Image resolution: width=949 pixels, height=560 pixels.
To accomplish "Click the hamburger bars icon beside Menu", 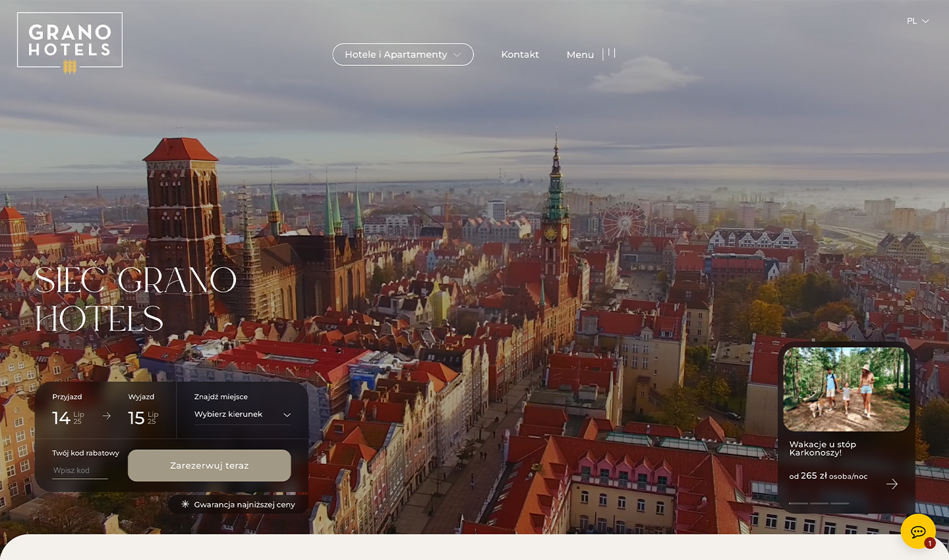I will 610,54.
